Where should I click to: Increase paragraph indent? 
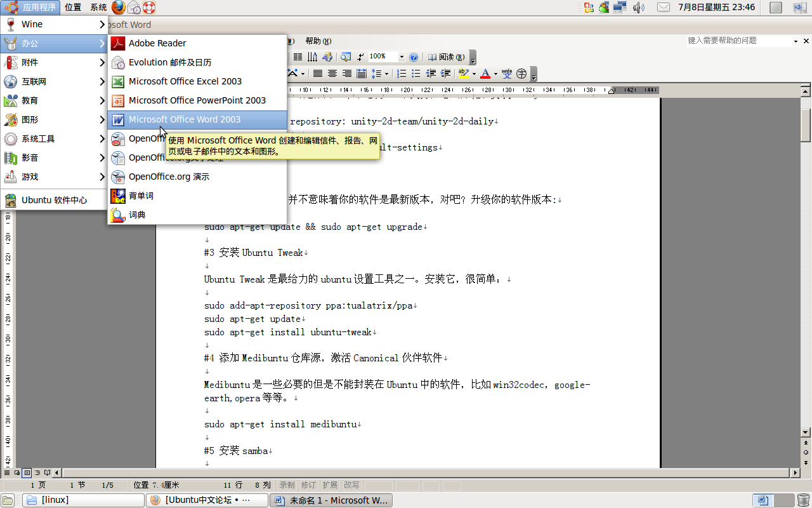(446, 74)
